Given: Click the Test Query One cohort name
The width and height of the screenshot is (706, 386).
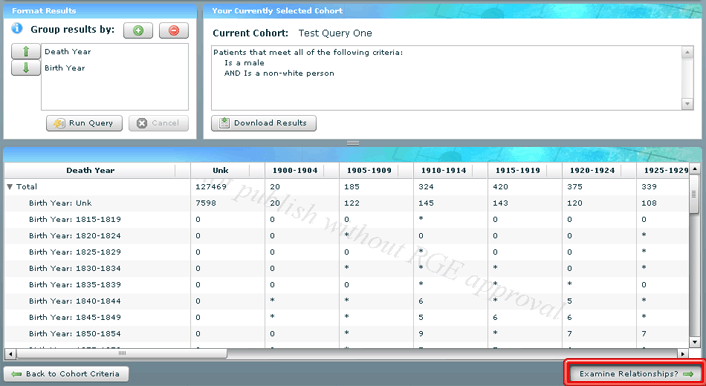Looking at the screenshot, I should click(x=335, y=33).
